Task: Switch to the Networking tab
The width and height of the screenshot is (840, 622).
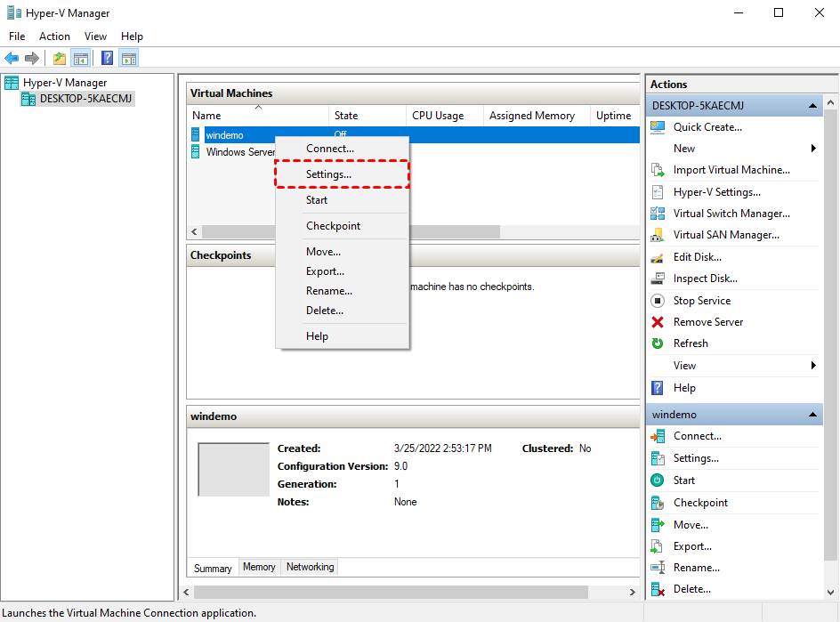Action: (310, 567)
